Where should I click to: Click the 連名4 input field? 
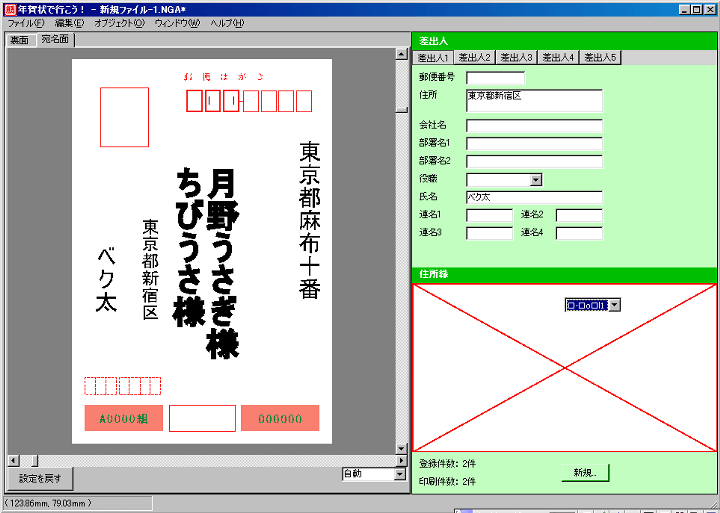[x=579, y=233]
